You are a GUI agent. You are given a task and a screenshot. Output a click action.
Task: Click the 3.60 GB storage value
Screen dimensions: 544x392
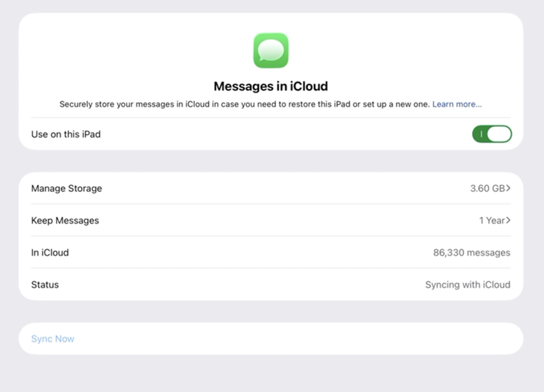coord(487,188)
